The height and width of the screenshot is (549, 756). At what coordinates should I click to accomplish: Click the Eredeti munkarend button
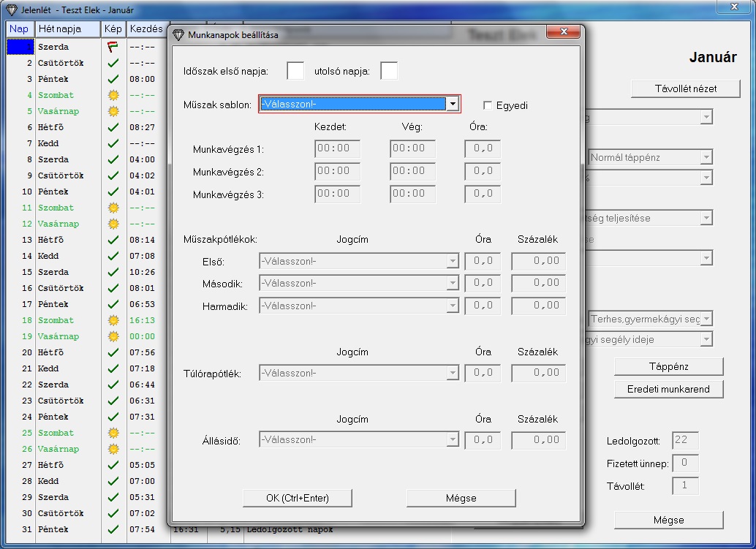668,389
